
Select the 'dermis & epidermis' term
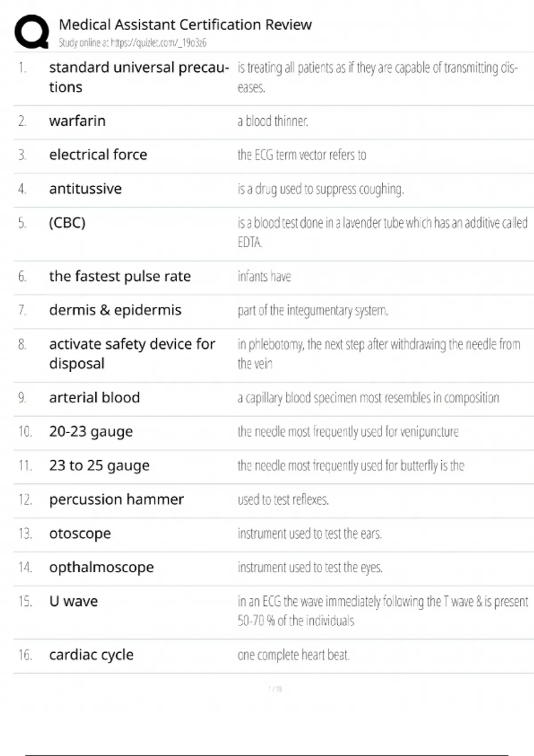coord(115,310)
